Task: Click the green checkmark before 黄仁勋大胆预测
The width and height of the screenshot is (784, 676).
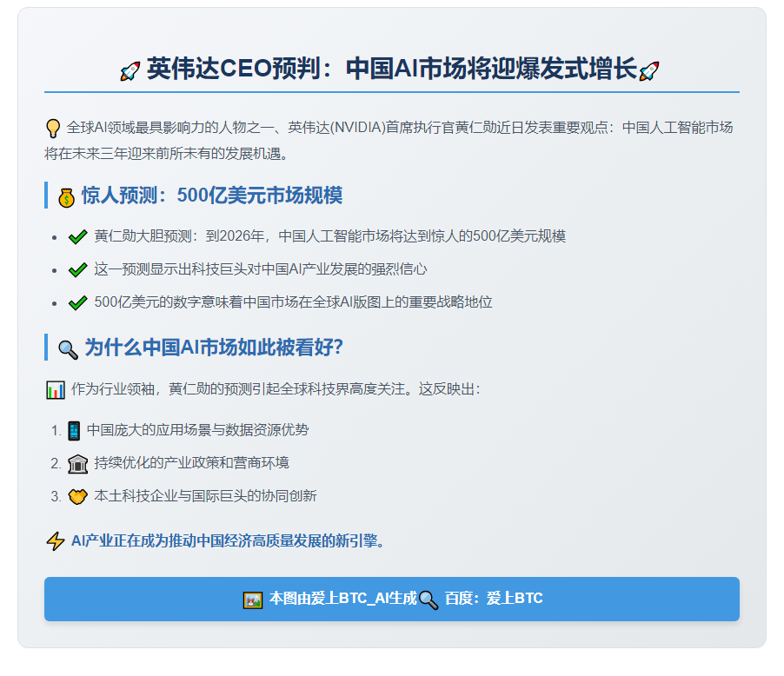Action: (x=78, y=237)
